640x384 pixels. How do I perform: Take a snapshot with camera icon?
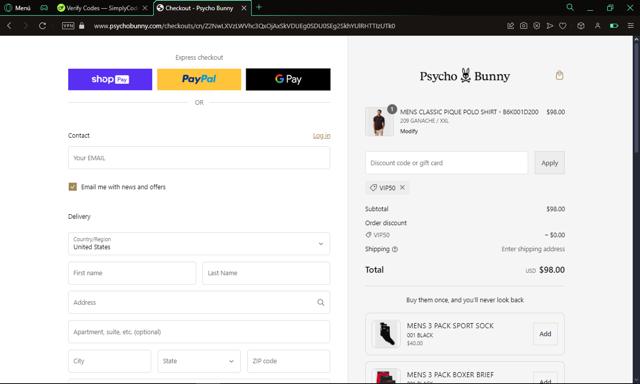[x=523, y=26]
